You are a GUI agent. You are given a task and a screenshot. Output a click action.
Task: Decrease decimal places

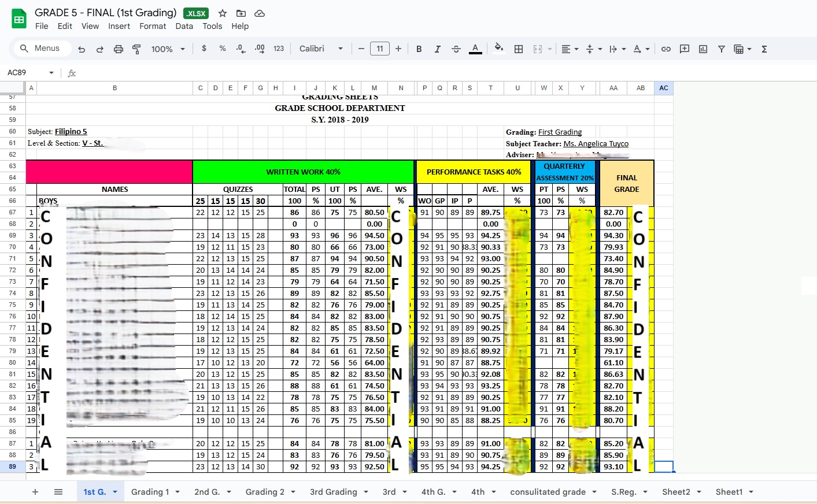[241, 49]
